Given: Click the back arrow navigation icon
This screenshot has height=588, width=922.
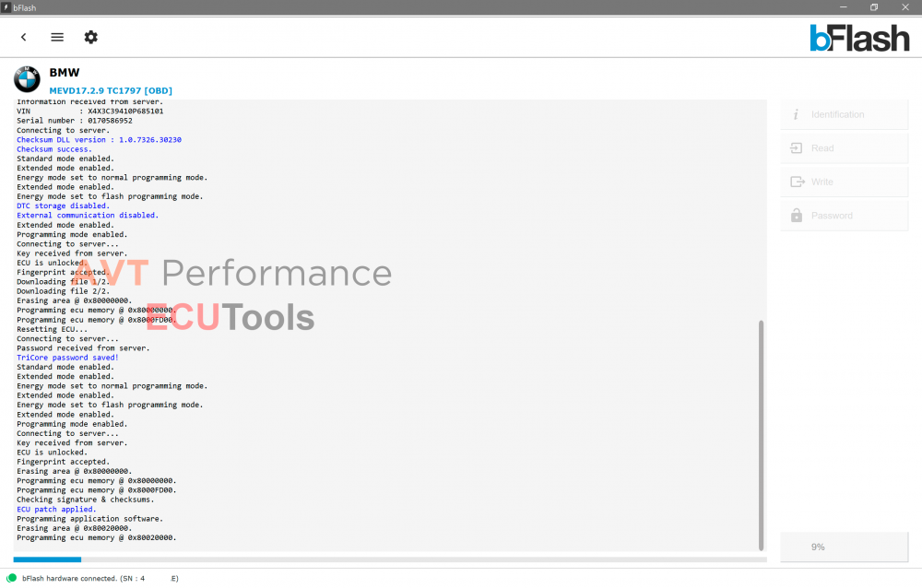Looking at the screenshot, I should click(x=23, y=37).
